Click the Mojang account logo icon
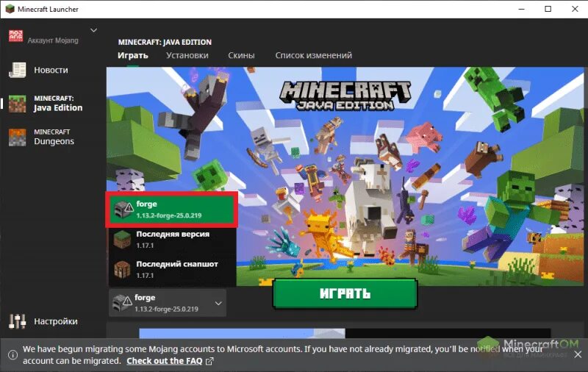 [x=15, y=36]
